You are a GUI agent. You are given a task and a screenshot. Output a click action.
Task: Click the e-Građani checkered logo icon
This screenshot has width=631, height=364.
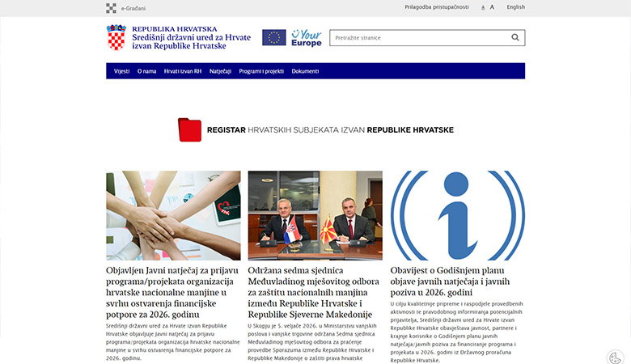click(111, 8)
